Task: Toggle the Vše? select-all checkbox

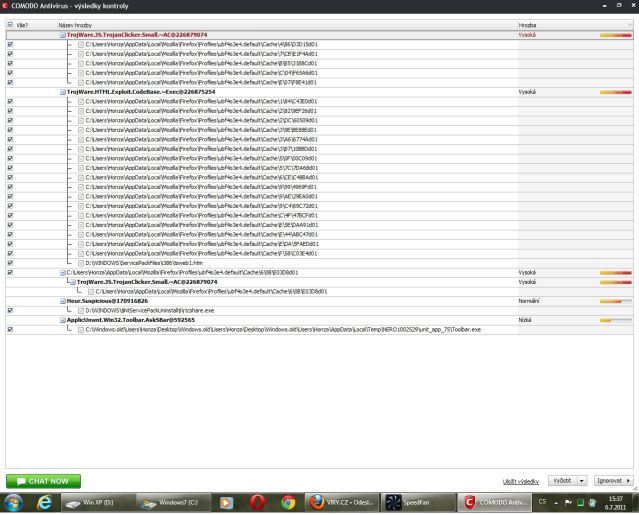Action: pyautogui.click(x=10, y=25)
